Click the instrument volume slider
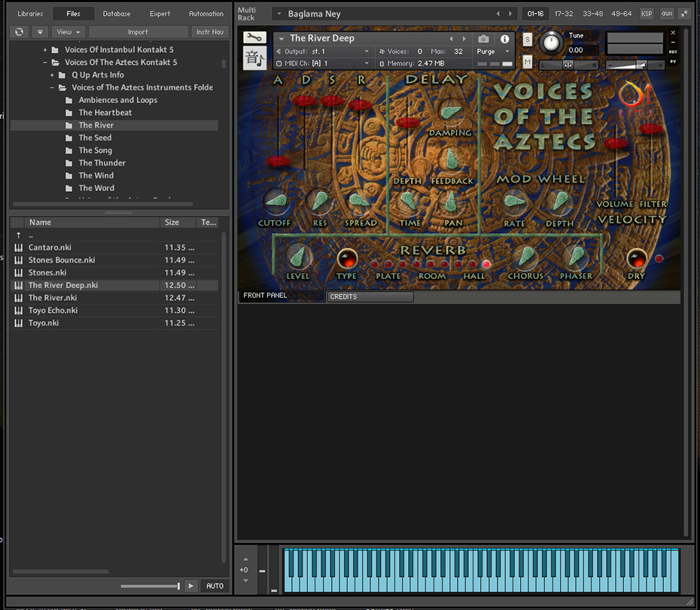The height and width of the screenshot is (610, 700). click(x=635, y=65)
